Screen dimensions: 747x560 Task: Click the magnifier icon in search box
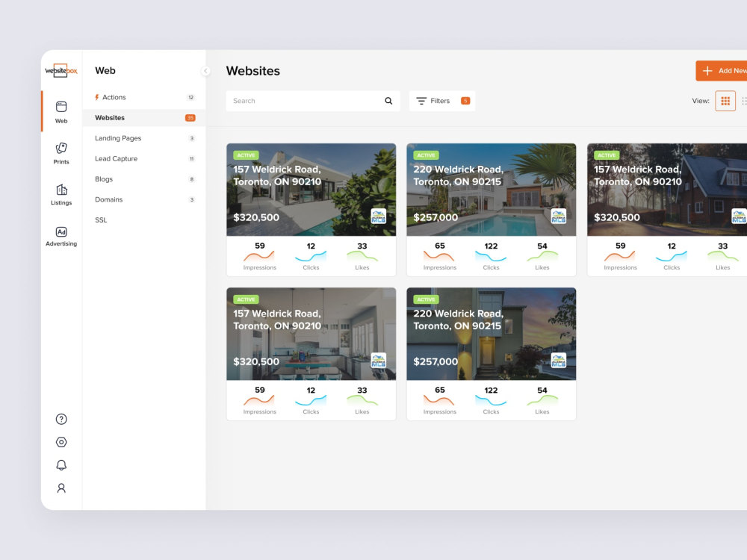pyautogui.click(x=388, y=101)
